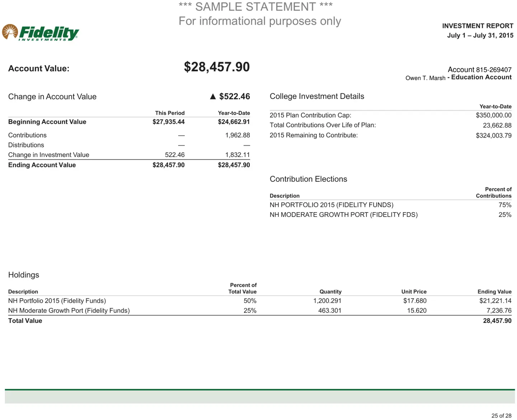Select the large bold $28,457.90 beside "Account Value:"
Screen dimensions: 517x420
tap(217, 67)
